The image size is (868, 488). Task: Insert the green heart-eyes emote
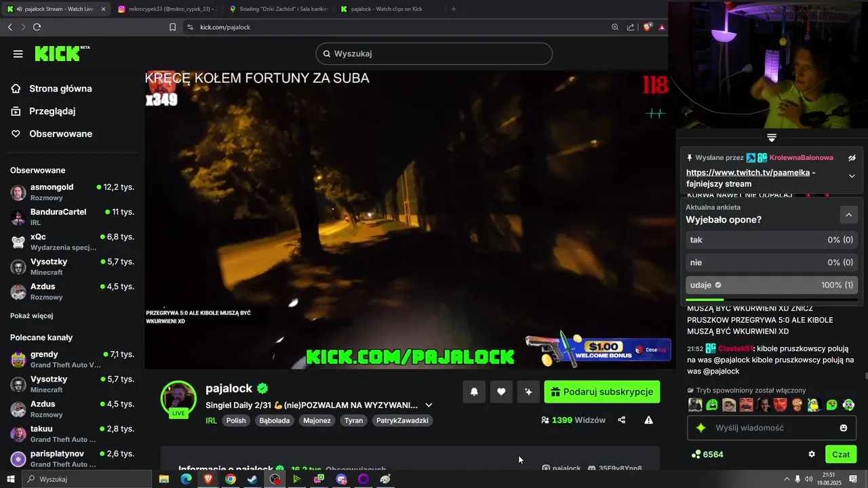coord(831,405)
